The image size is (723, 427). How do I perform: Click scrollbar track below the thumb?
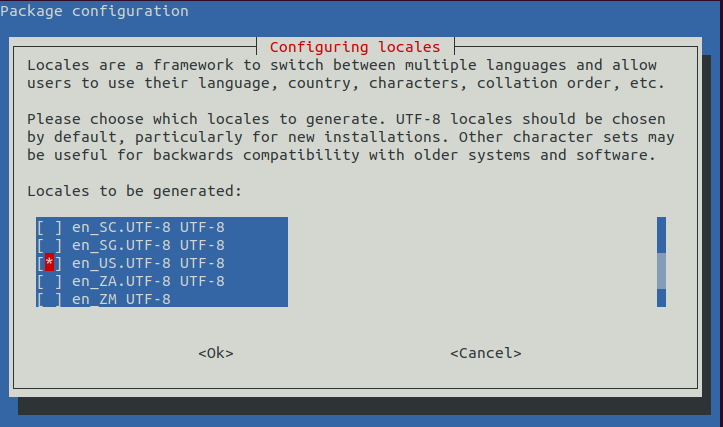[x=661, y=298]
